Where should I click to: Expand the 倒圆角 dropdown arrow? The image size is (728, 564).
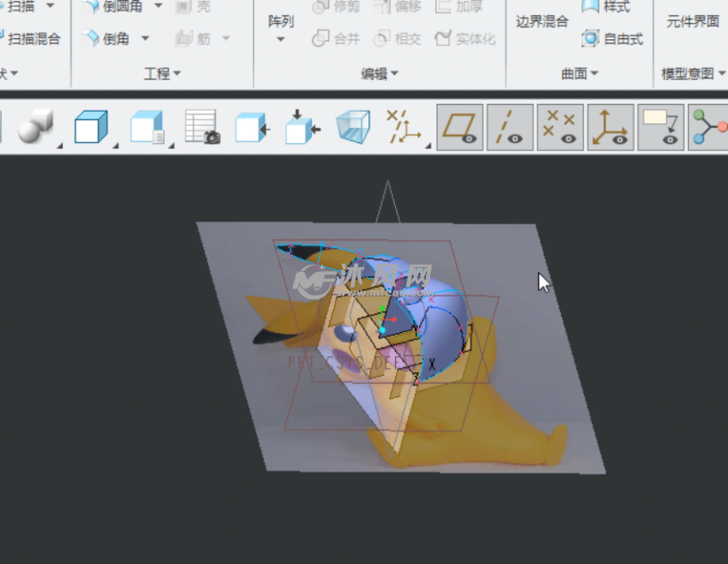158,5
